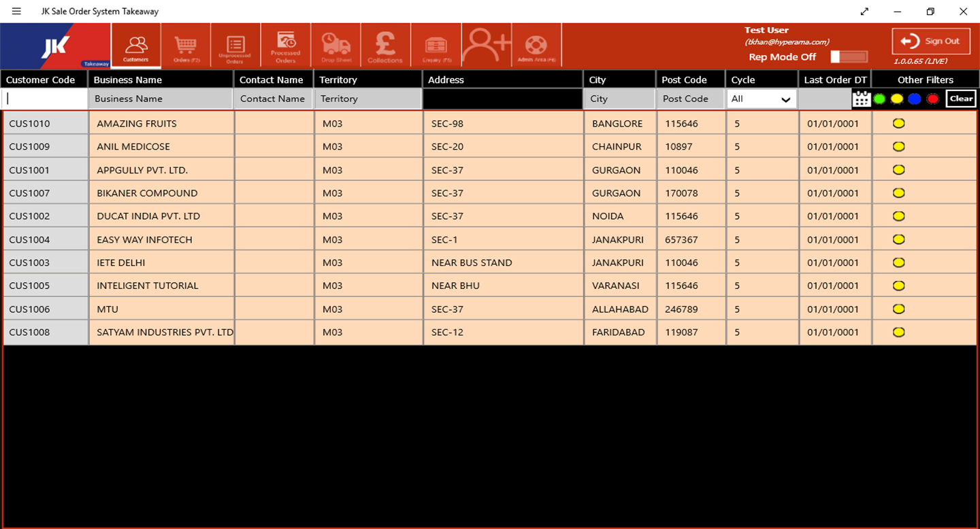
Task: Click yellow status dot for IETE DELHI
Action: [898, 262]
